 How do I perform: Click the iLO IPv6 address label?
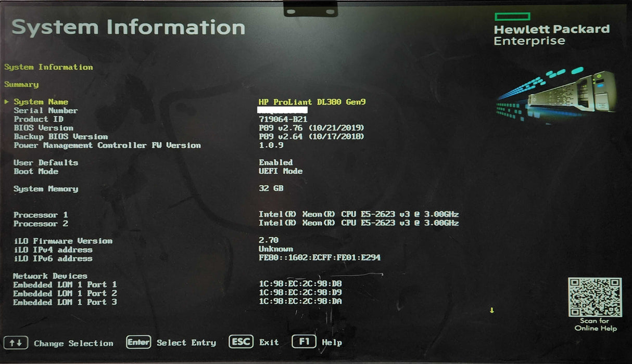pos(53,258)
